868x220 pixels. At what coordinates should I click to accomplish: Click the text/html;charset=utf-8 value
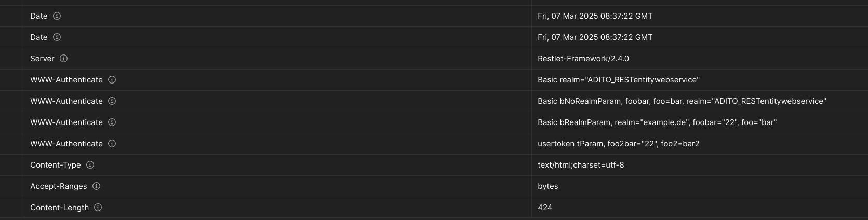click(581, 165)
